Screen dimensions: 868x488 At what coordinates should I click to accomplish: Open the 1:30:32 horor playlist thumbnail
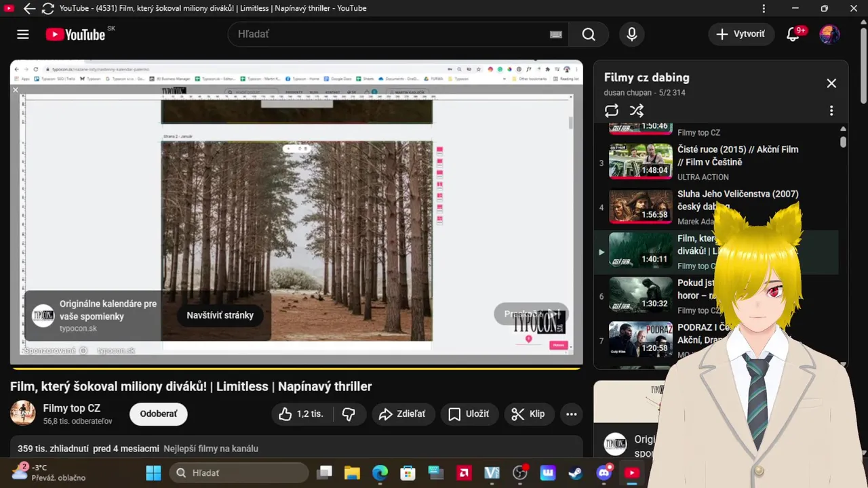click(641, 295)
